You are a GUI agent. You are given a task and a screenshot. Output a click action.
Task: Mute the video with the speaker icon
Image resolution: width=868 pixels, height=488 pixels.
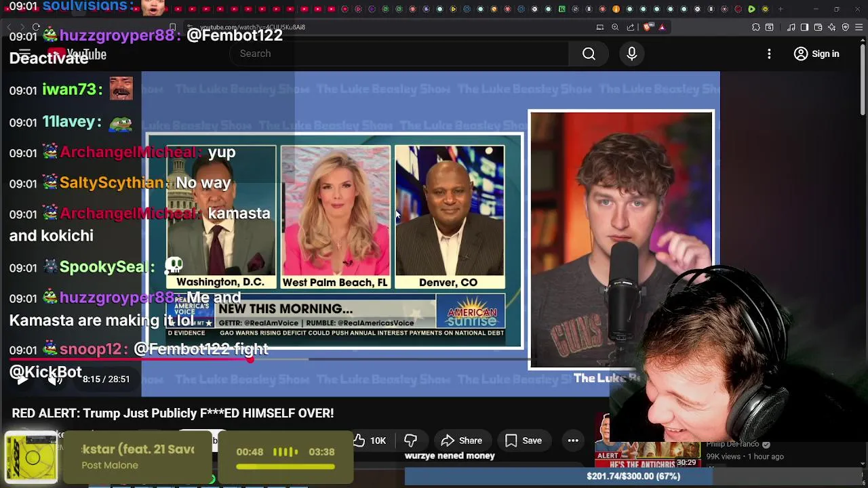pos(56,379)
